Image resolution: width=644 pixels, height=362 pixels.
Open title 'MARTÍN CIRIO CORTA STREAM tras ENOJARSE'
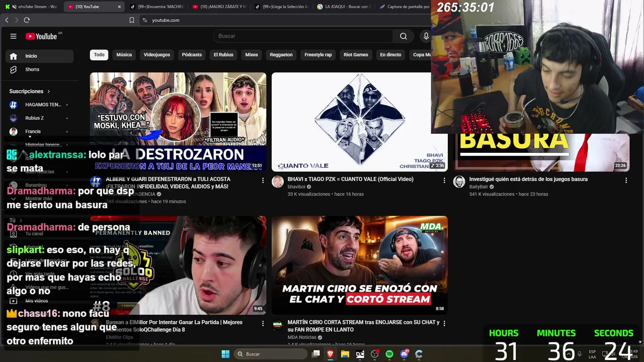(363, 326)
